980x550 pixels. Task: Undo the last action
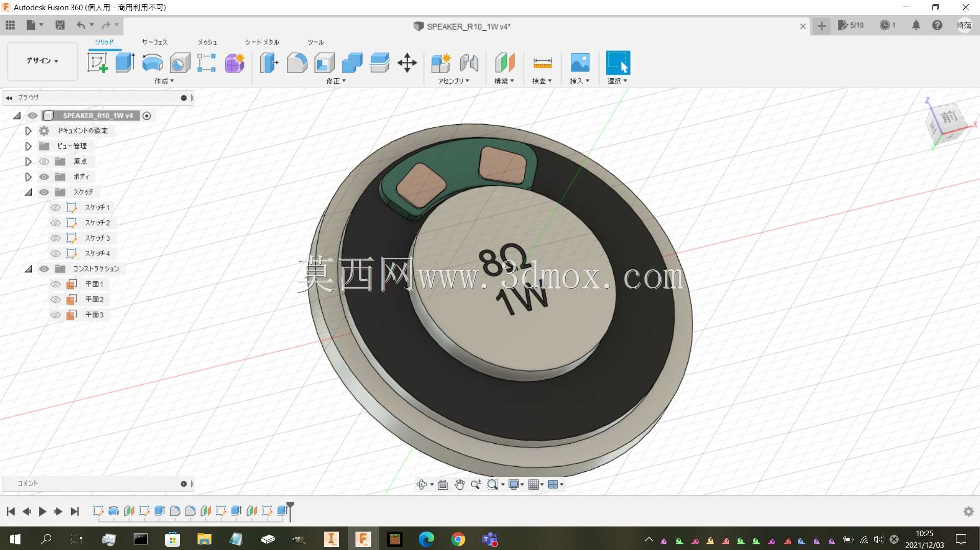pos(81,25)
